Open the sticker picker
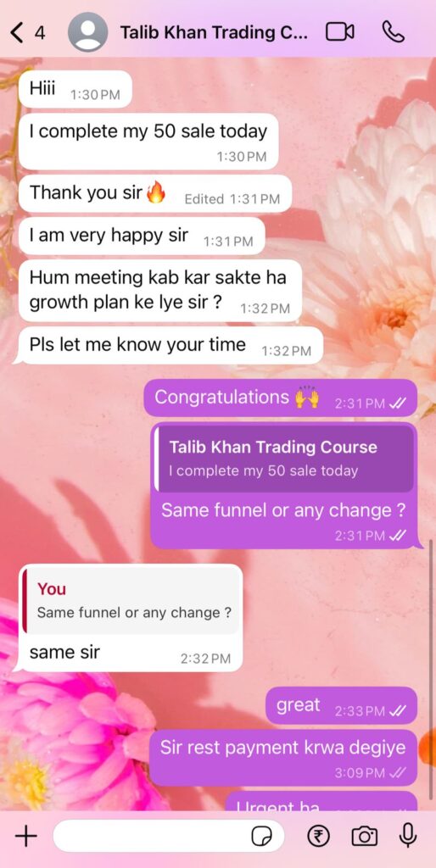The height and width of the screenshot is (868, 436). click(261, 836)
